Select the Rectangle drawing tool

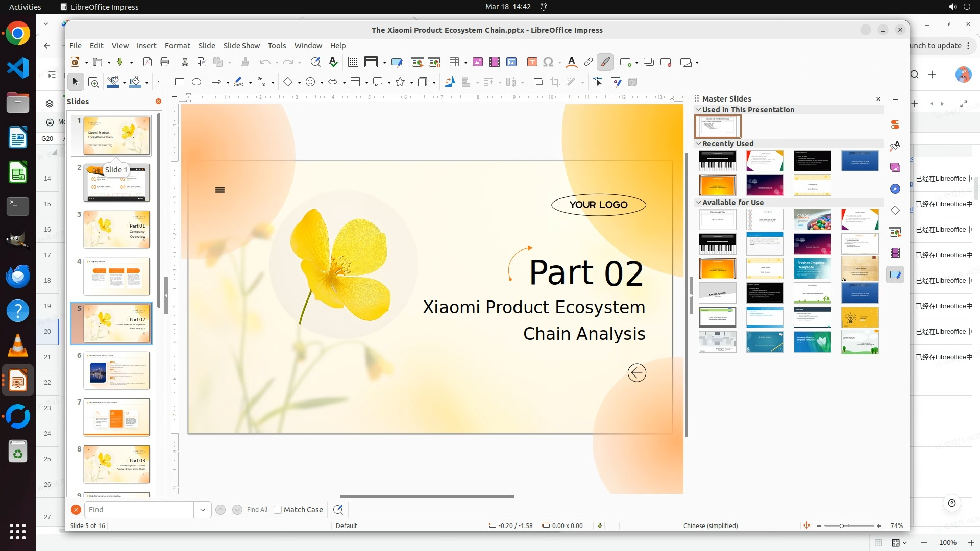click(180, 82)
